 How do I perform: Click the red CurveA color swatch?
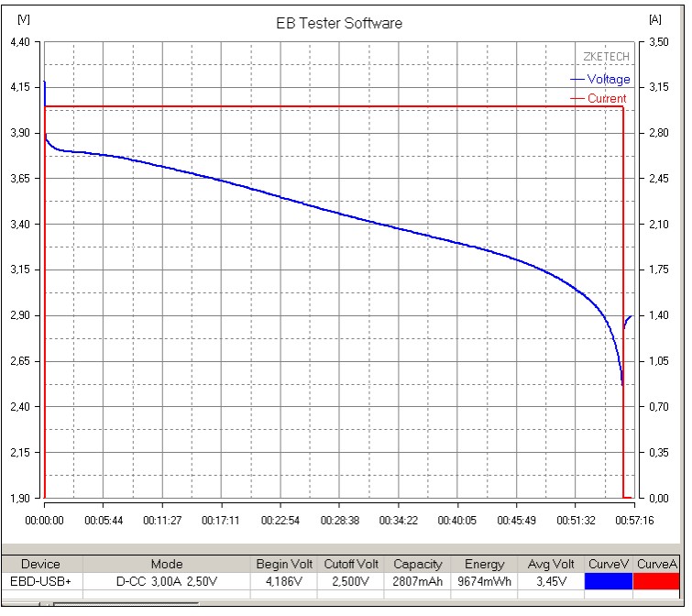(656, 581)
